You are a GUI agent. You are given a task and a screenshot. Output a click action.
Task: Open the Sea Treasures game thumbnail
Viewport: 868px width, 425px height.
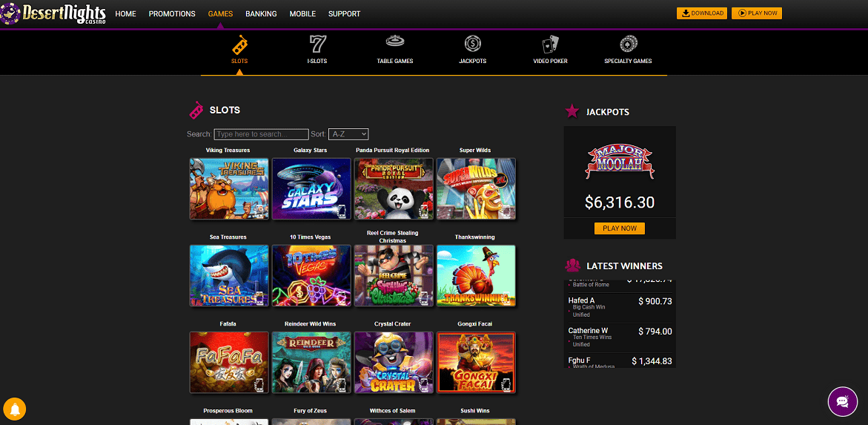click(x=228, y=276)
